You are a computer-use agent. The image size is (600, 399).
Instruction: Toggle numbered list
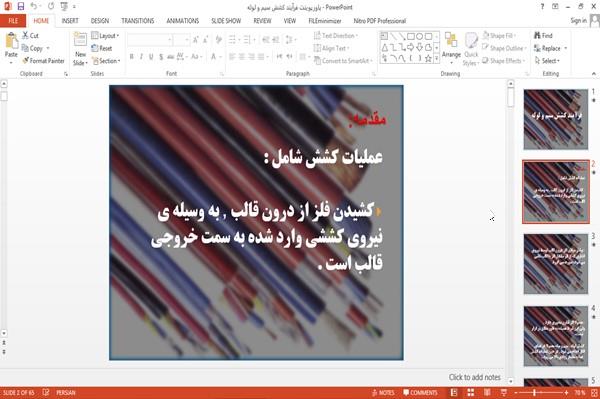click(x=247, y=40)
